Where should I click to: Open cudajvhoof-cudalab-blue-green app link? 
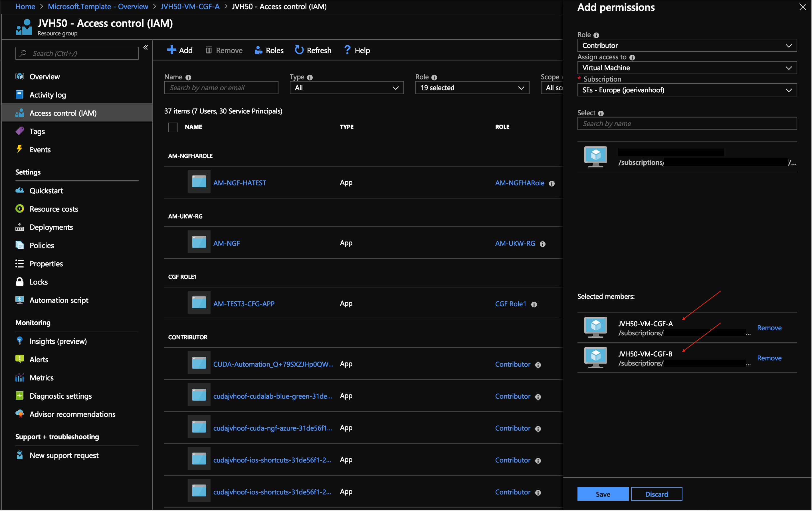pos(272,396)
